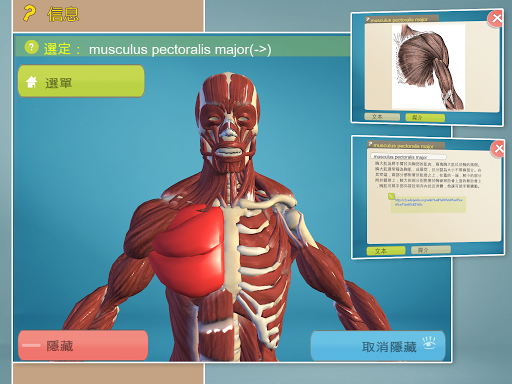Open the 選單 menu button
Viewport: 512px width, 384px height.
(81, 81)
